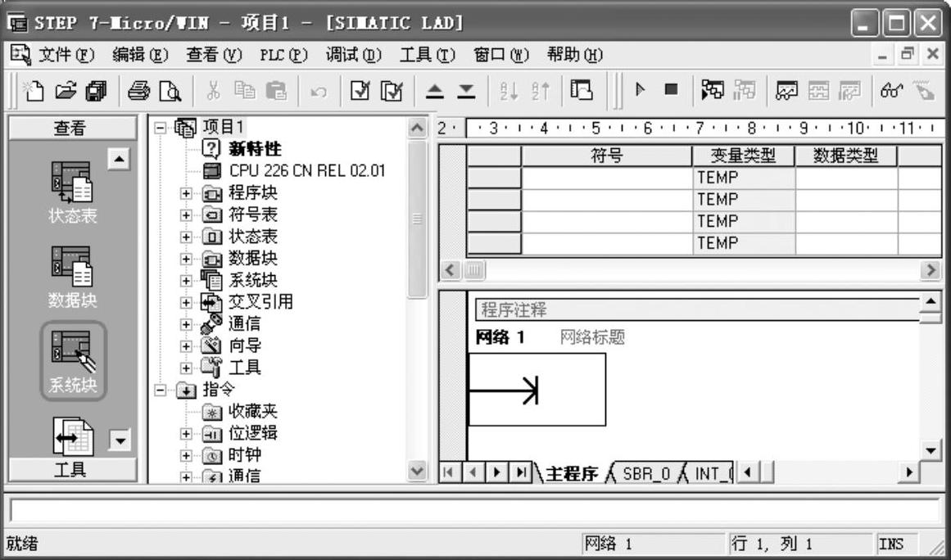The image size is (951, 560).
Task: Select 新特性 in project tree
Action: [255, 149]
